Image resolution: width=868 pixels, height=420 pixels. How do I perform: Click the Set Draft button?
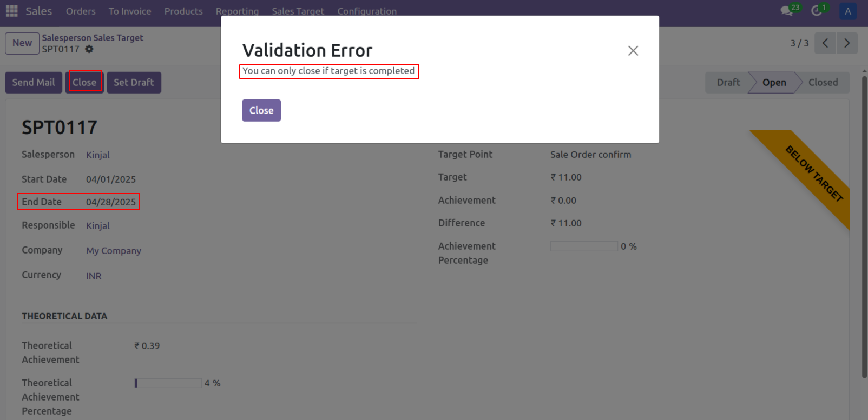click(134, 82)
